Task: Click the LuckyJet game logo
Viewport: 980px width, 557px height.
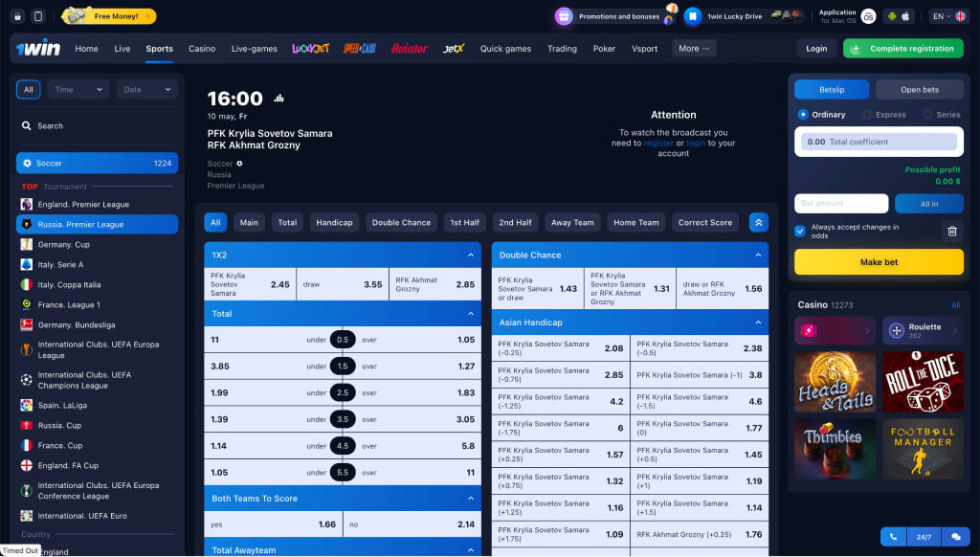Action: [310, 49]
